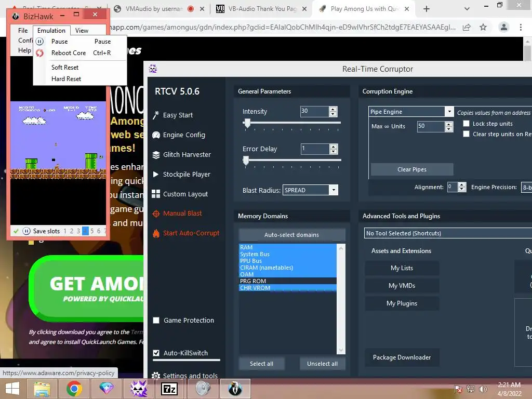The width and height of the screenshot is (532, 399).
Task: Click the Stockpile Player play icon
Action: tap(156, 175)
